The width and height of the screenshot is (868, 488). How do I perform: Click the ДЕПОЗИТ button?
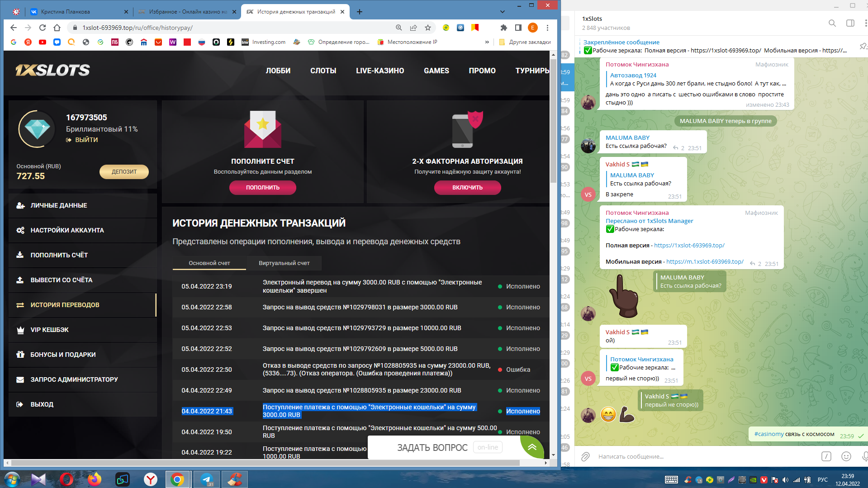[124, 171]
